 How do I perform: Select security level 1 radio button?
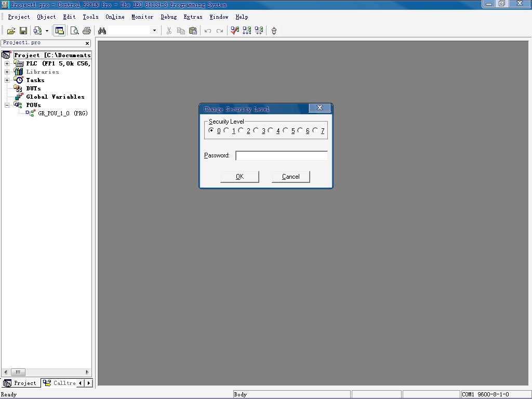click(x=227, y=131)
